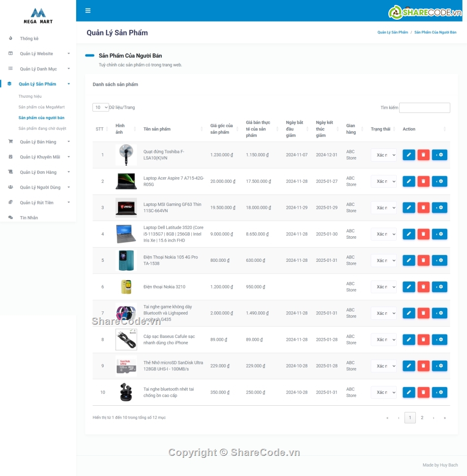The width and height of the screenshot is (467, 476).
Task: Open rows-per-page dropdown showing 10
Action: 101,108
